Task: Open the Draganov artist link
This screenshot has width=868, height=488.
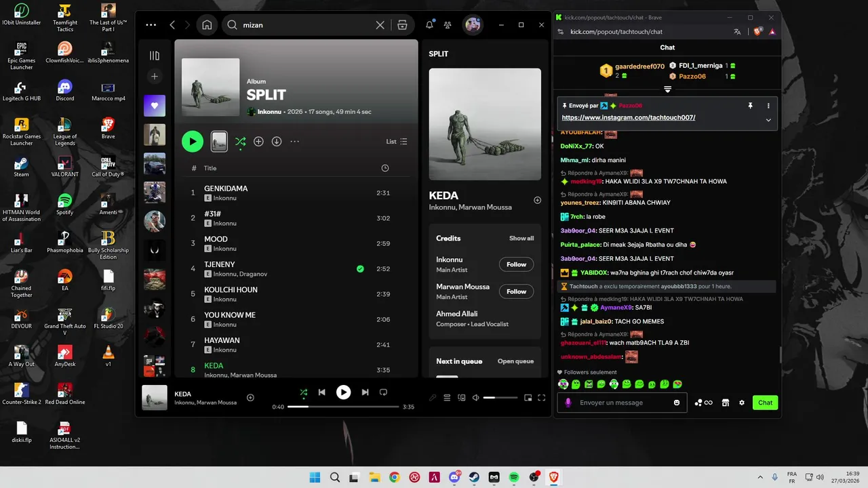Action: [253, 274]
